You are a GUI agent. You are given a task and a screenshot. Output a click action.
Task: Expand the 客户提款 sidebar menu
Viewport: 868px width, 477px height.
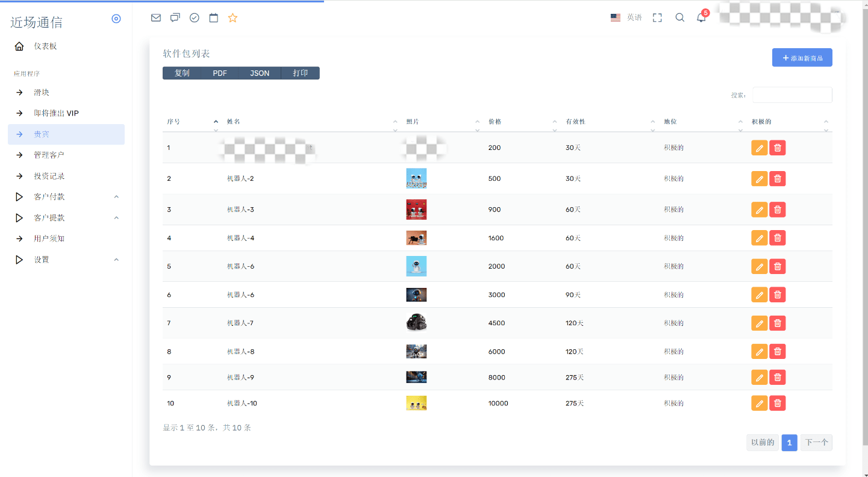(66, 218)
